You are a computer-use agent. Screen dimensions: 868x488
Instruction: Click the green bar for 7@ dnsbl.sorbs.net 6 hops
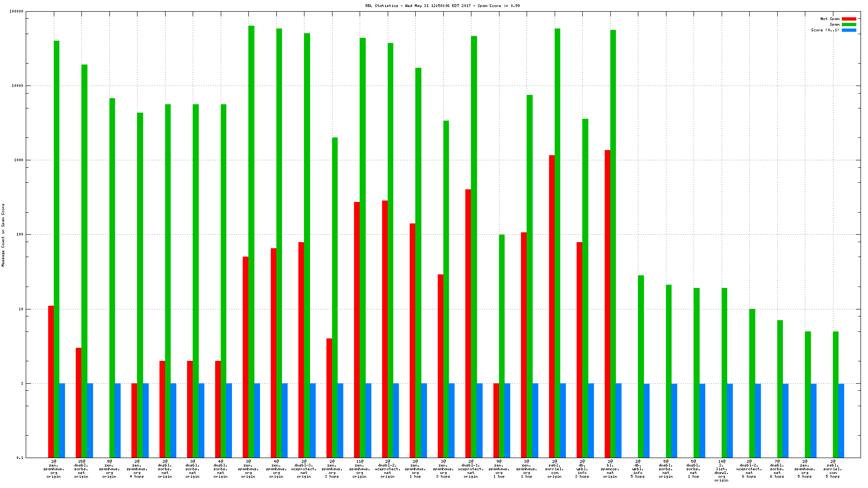(780, 388)
